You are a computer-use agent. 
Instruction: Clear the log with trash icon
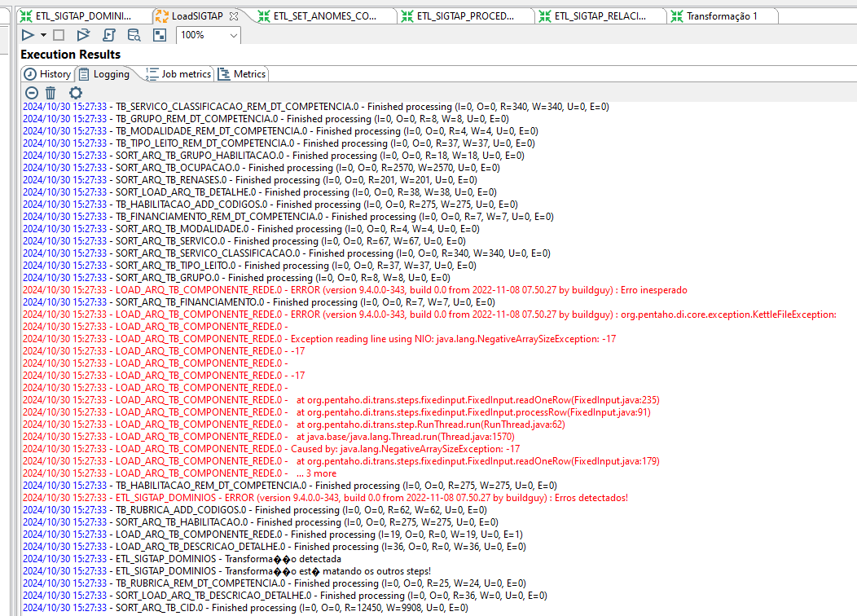coord(51,93)
